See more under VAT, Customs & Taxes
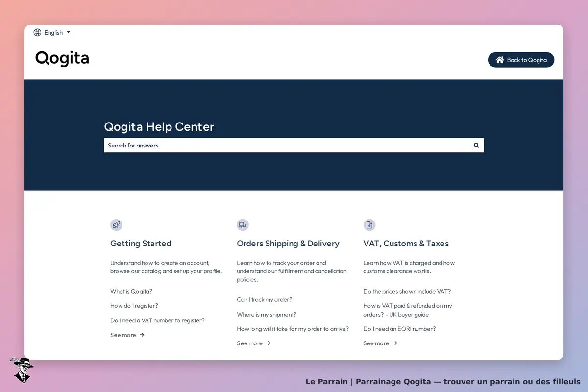 [x=380, y=343]
